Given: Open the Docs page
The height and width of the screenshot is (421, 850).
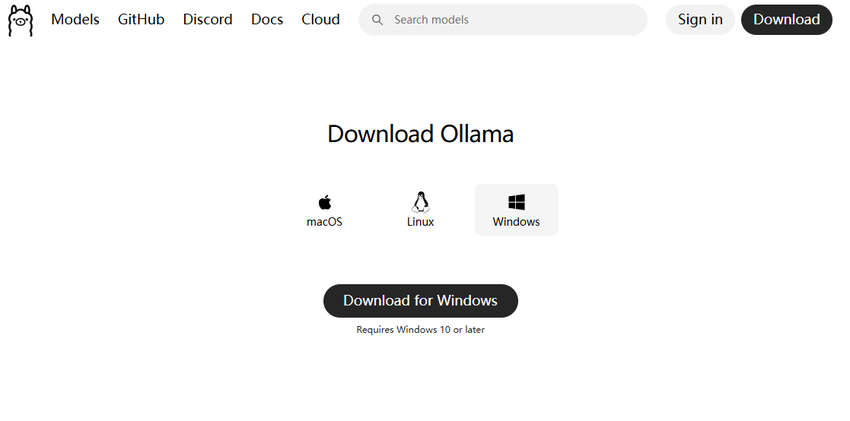Looking at the screenshot, I should tap(267, 20).
